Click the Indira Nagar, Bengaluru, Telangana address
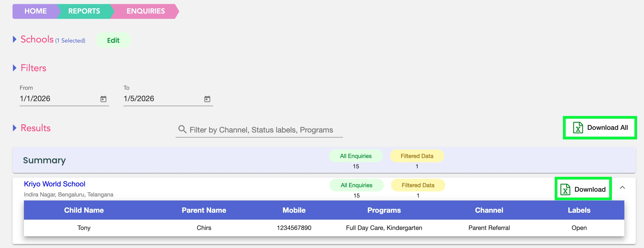Screen dimensions: 644x248 pos(69,195)
